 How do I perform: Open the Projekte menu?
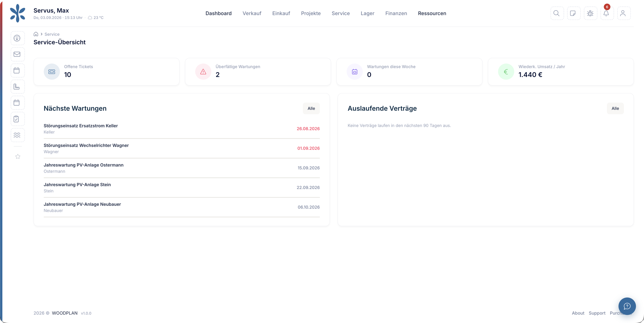click(311, 13)
